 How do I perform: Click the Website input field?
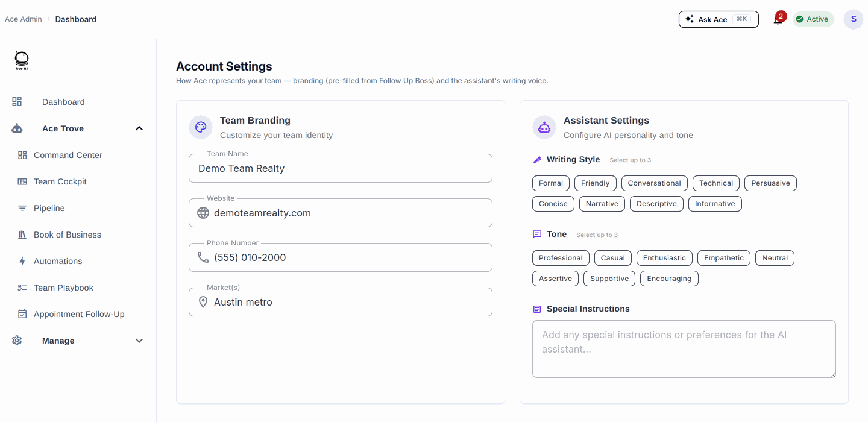click(x=341, y=213)
